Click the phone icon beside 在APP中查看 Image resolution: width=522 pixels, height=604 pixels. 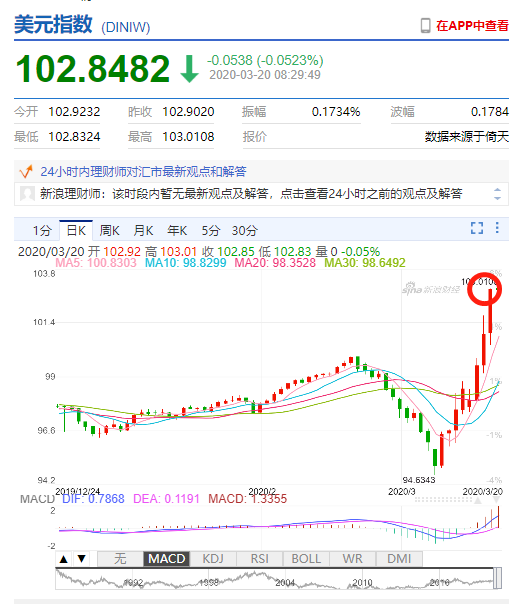(x=425, y=26)
